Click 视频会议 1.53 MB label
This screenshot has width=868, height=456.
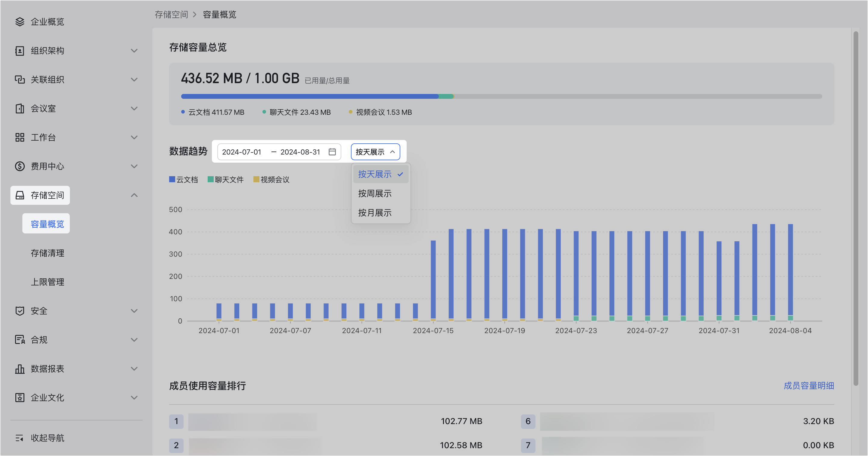[384, 112]
